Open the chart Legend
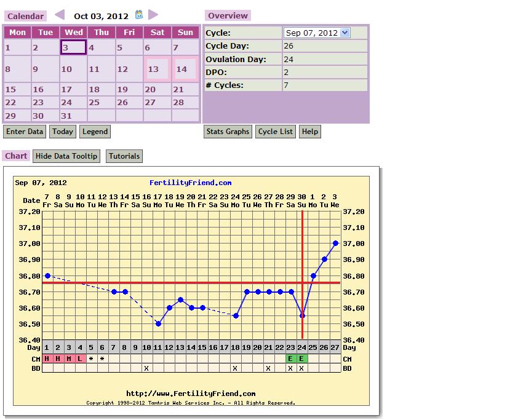Screen dimensions: 518x420 tap(95, 132)
